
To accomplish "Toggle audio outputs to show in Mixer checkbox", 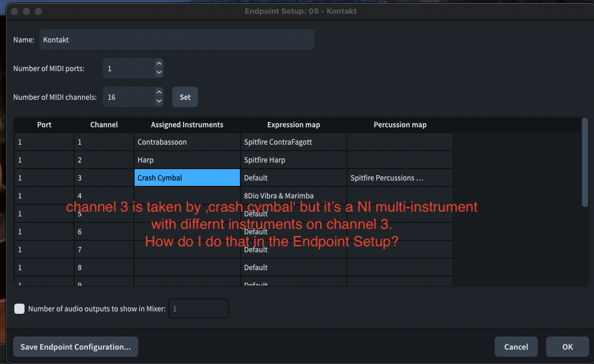I will (20, 308).
